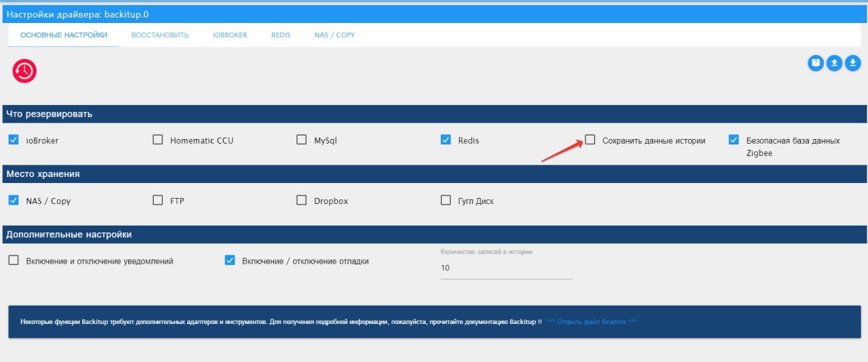Enable the Dropbox storage checkbox
The height and width of the screenshot is (362, 868).
point(302,200)
